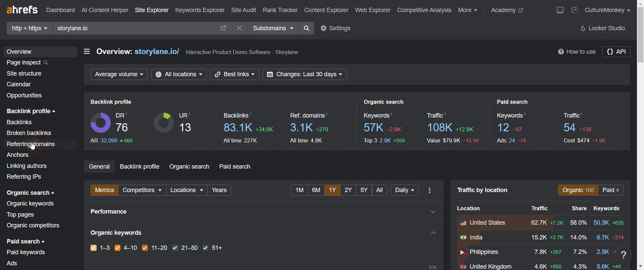Open the Average volume dropdown
644x270 pixels.
[x=119, y=74]
